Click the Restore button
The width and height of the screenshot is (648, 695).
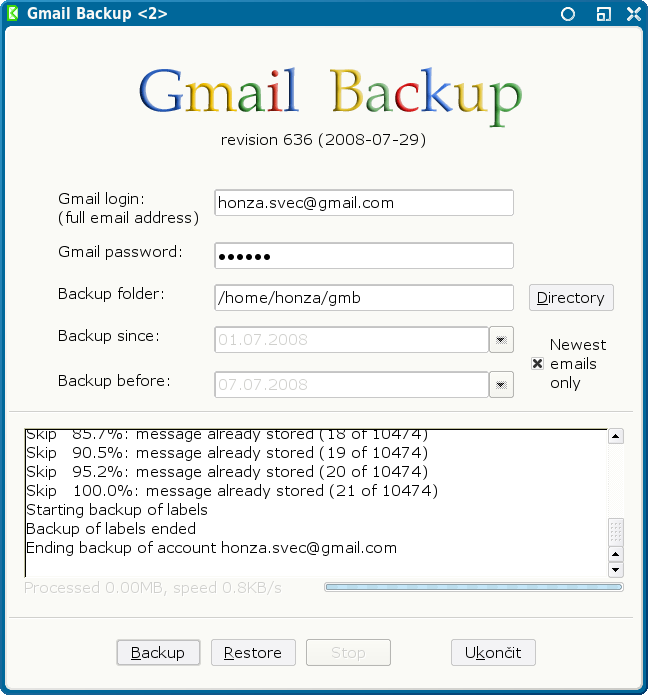[x=253, y=652]
